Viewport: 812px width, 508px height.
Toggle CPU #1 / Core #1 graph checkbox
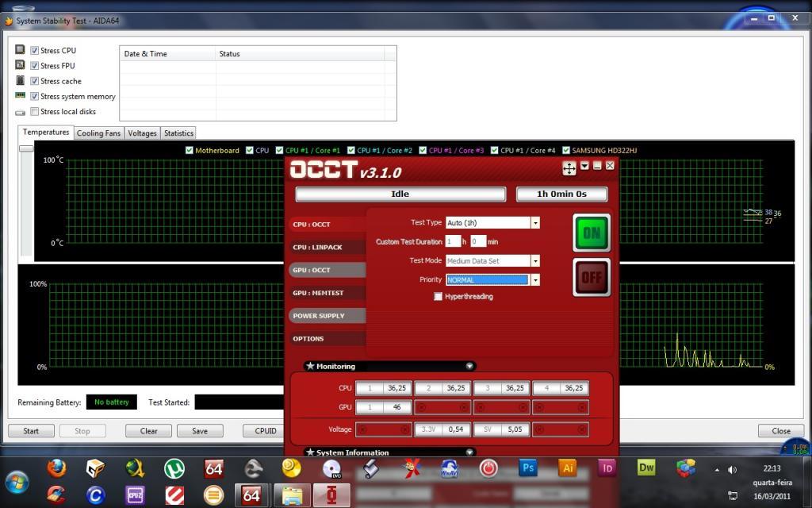(280, 150)
